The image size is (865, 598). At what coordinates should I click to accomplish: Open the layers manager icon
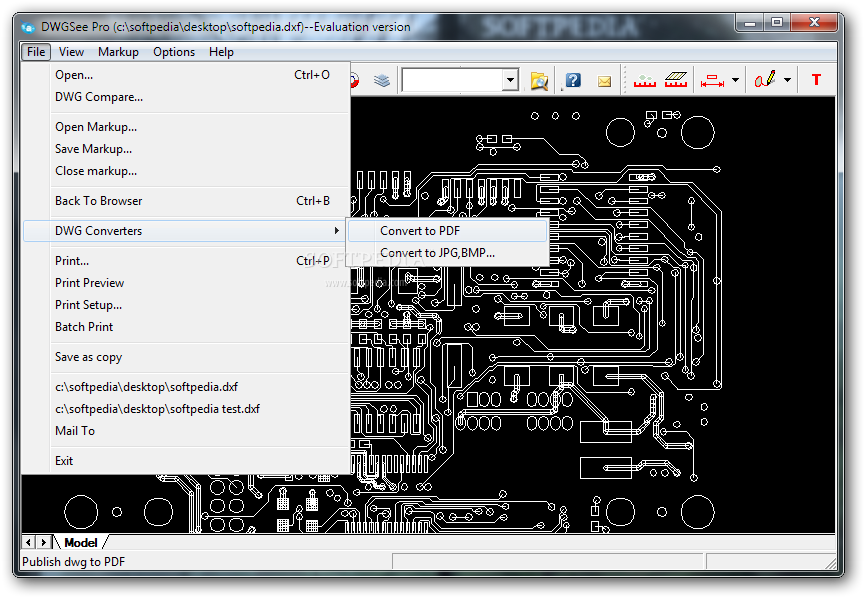pos(381,81)
